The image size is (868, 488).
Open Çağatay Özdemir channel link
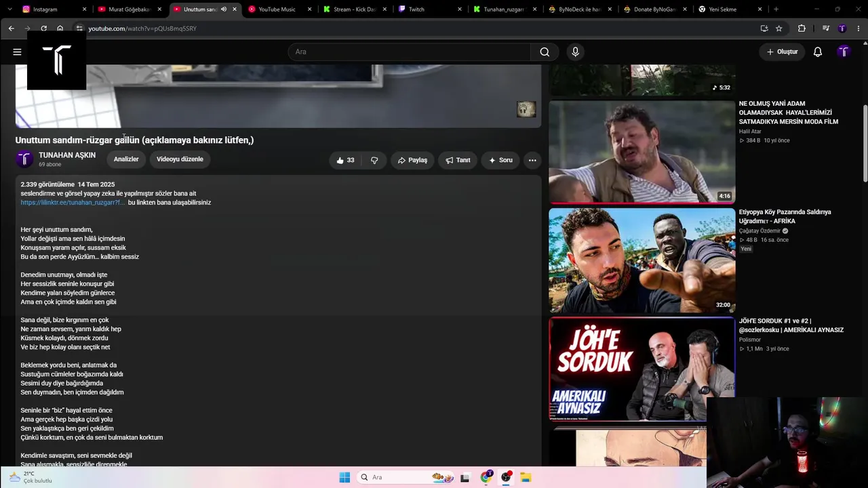(759, 230)
